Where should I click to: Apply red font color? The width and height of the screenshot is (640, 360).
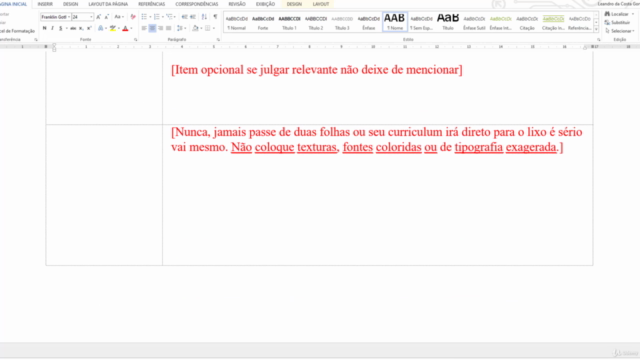pos(125,28)
